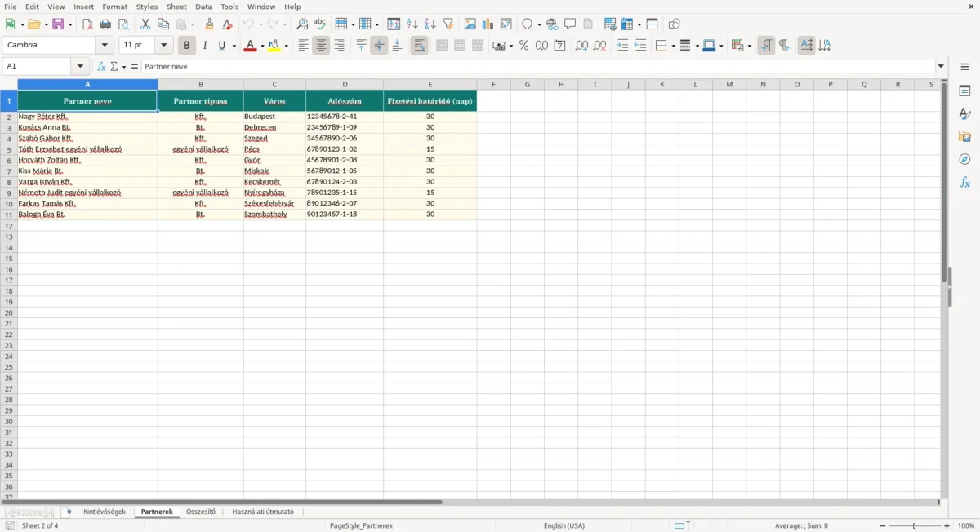Apply font color red swatch
This screenshot has height=532, width=980.
pyautogui.click(x=252, y=46)
